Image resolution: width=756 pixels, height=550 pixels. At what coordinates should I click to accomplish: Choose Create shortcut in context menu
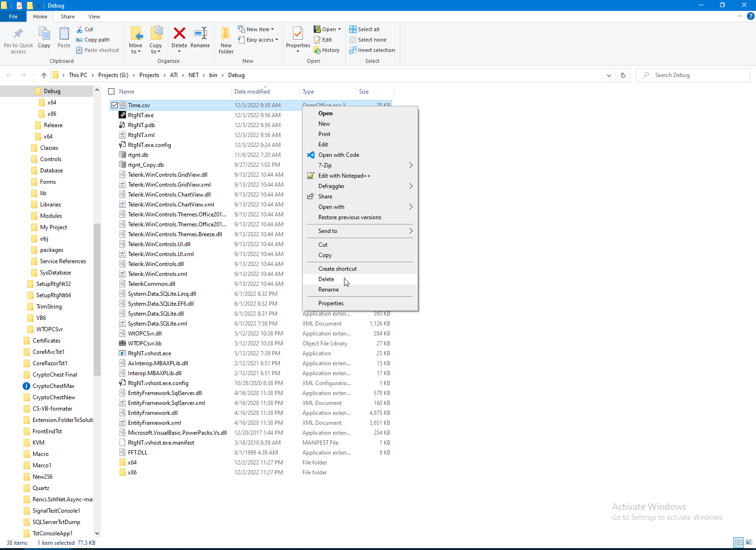pos(360,269)
